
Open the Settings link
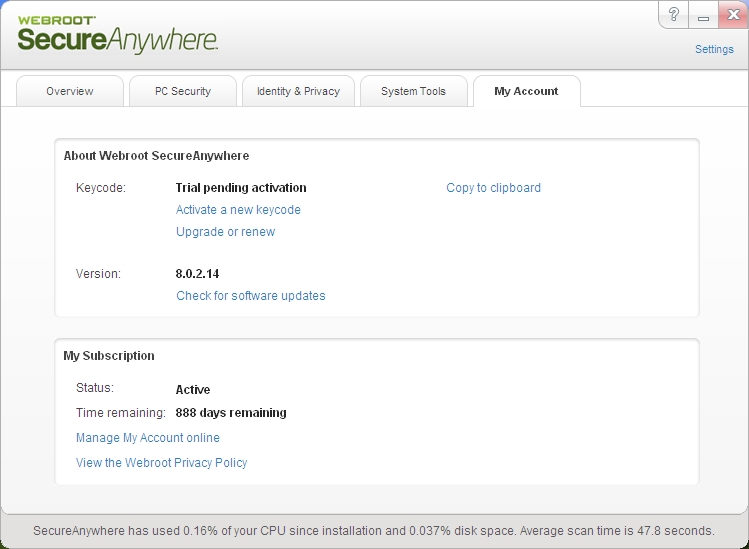pyautogui.click(x=714, y=49)
